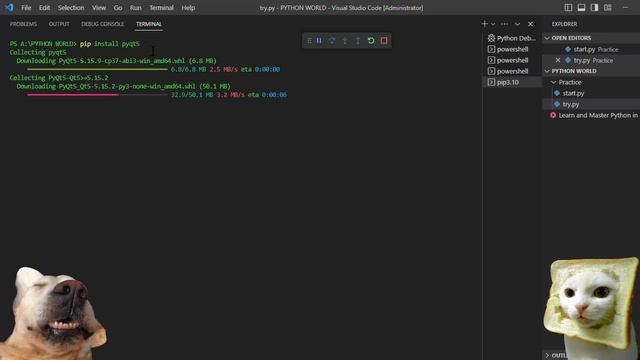Click the Step Out debug icon
Screen dimensions: 640x360
point(358,40)
